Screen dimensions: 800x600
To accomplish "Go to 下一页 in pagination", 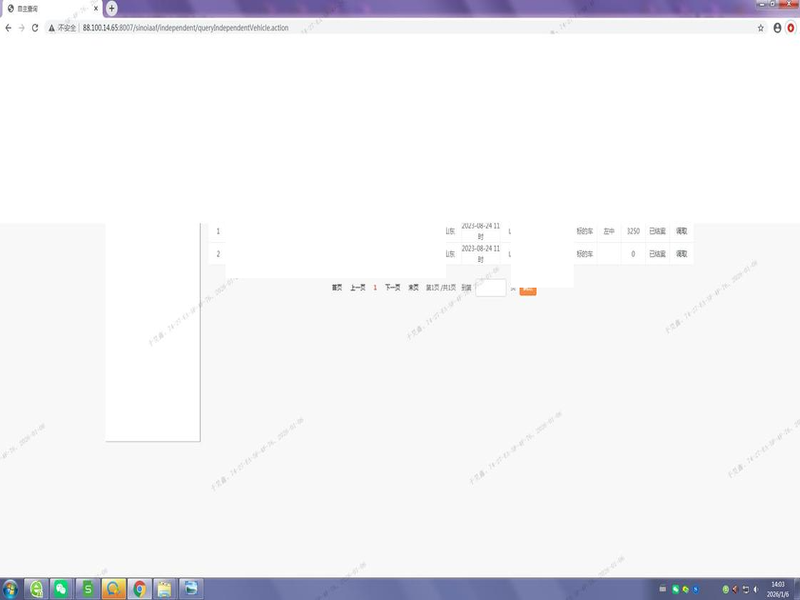I will tap(393, 287).
